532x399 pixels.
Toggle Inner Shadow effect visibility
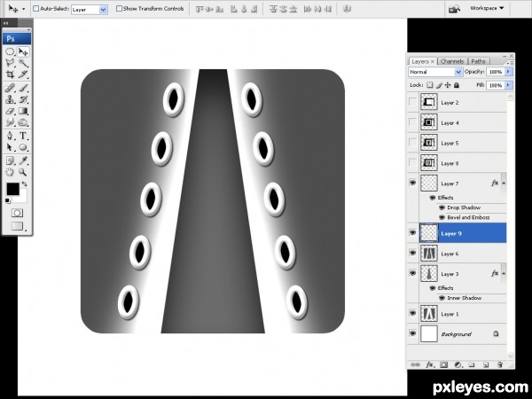[x=442, y=298]
